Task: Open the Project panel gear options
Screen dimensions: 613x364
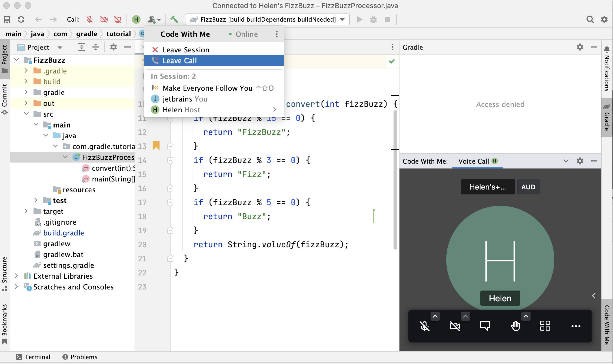Action: click(114, 47)
